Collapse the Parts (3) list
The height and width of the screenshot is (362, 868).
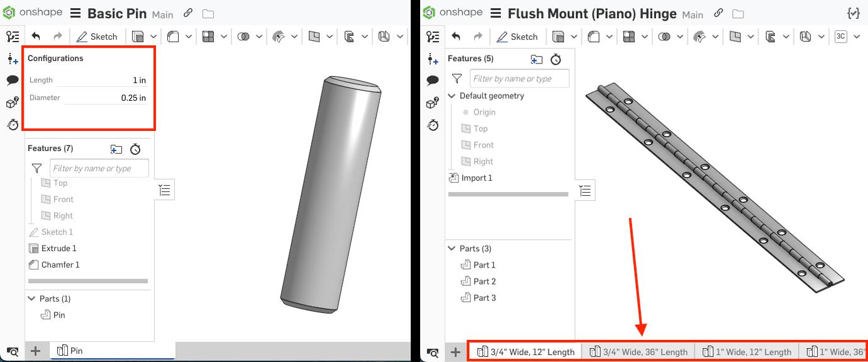pyautogui.click(x=452, y=249)
